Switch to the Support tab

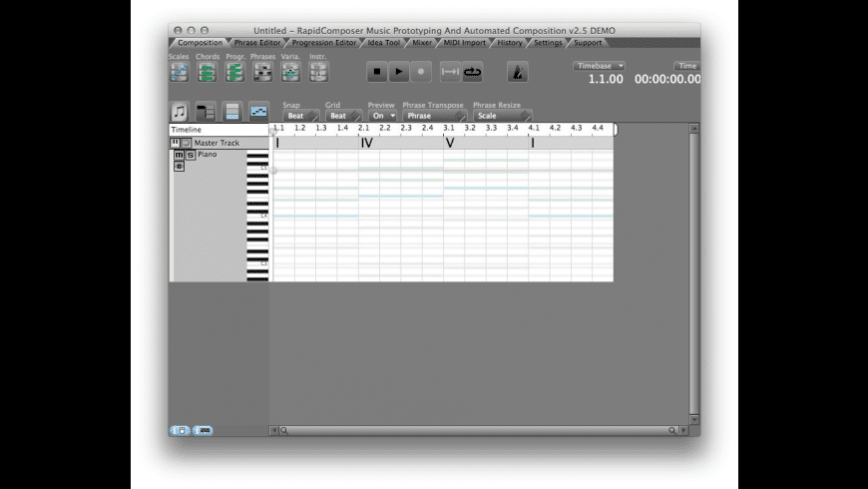point(588,43)
